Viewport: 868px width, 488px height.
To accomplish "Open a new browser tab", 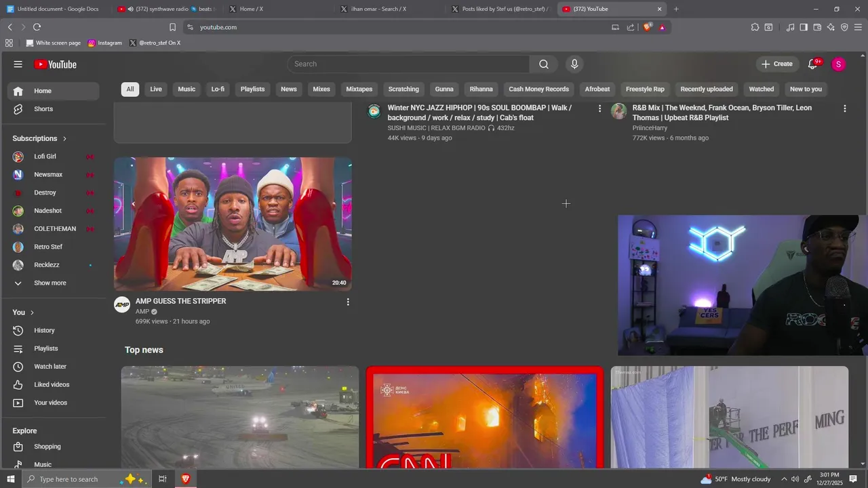I will tap(676, 9).
